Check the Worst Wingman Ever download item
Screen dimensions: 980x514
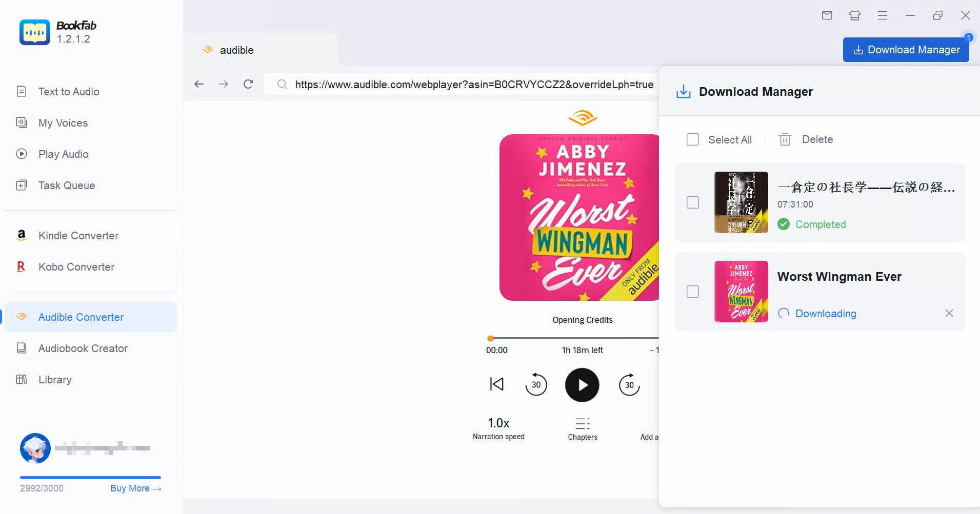[693, 291]
